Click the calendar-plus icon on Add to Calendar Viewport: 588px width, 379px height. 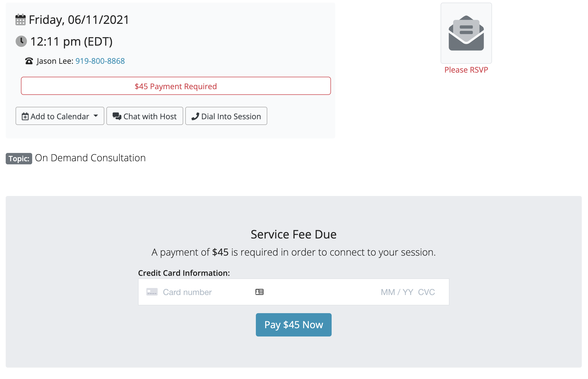click(25, 116)
